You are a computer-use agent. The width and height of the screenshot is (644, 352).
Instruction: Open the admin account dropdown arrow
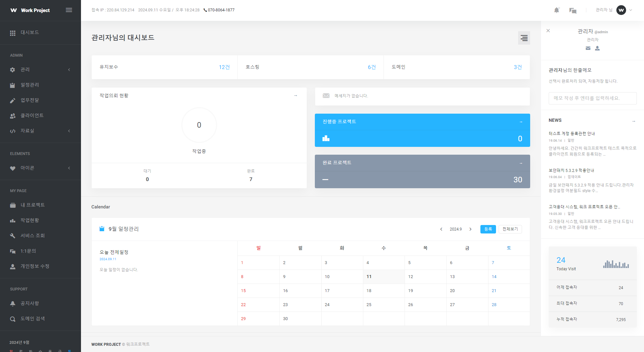[x=631, y=10]
